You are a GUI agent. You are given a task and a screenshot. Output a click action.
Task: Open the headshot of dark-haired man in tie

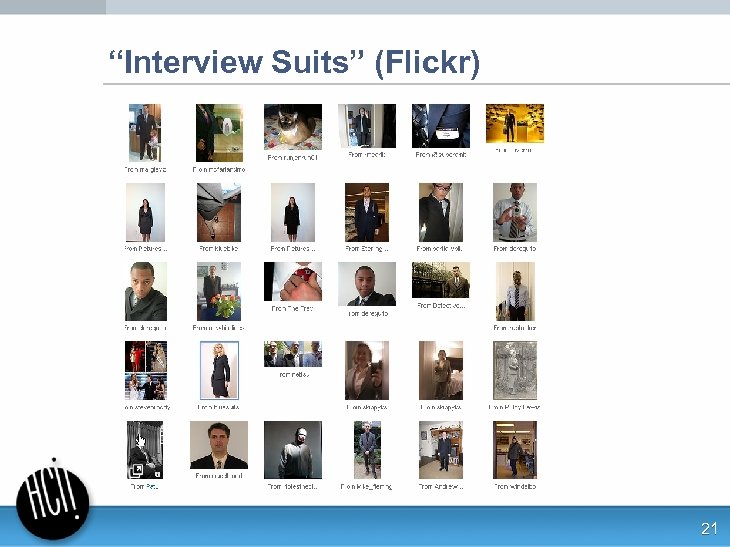click(x=219, y=445)
